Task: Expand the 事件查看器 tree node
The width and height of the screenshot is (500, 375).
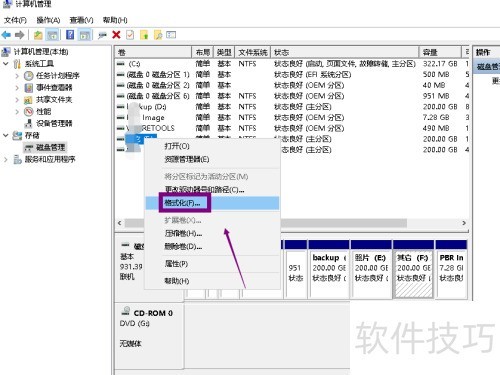Action: [x=17, y=88]
